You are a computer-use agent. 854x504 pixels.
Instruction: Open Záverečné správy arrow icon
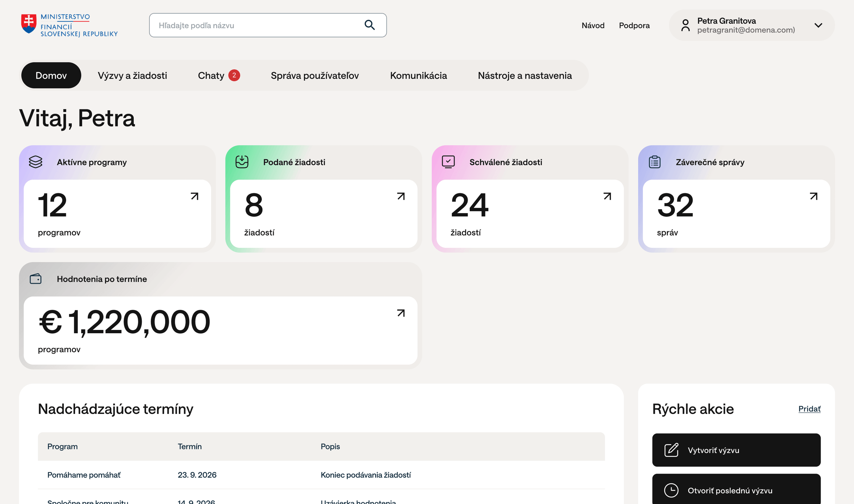click(814, 196)
